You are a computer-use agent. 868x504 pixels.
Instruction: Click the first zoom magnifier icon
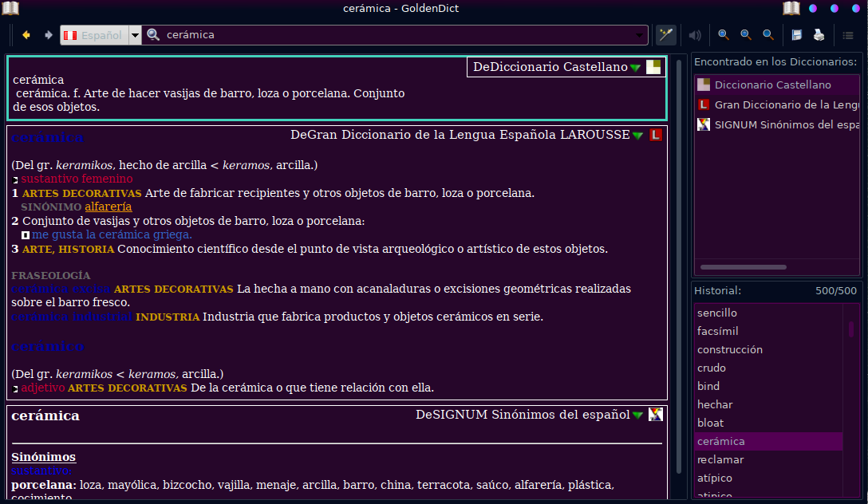[724, 35]
